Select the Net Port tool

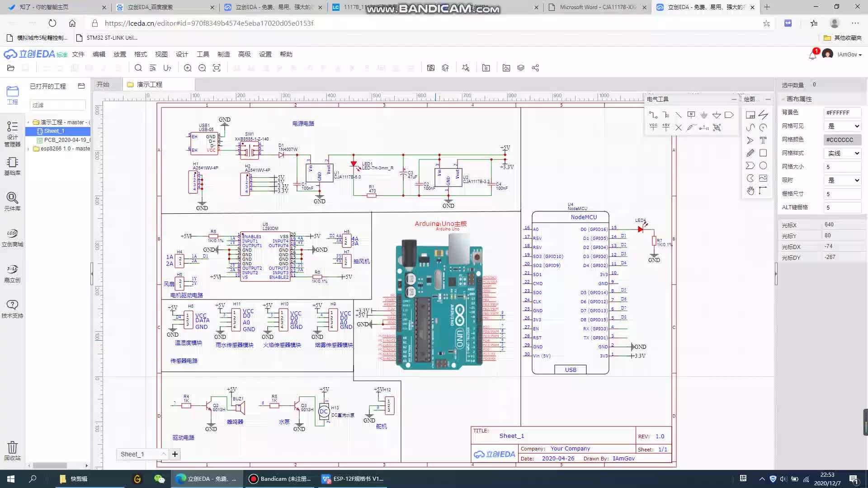coord(729,115)
